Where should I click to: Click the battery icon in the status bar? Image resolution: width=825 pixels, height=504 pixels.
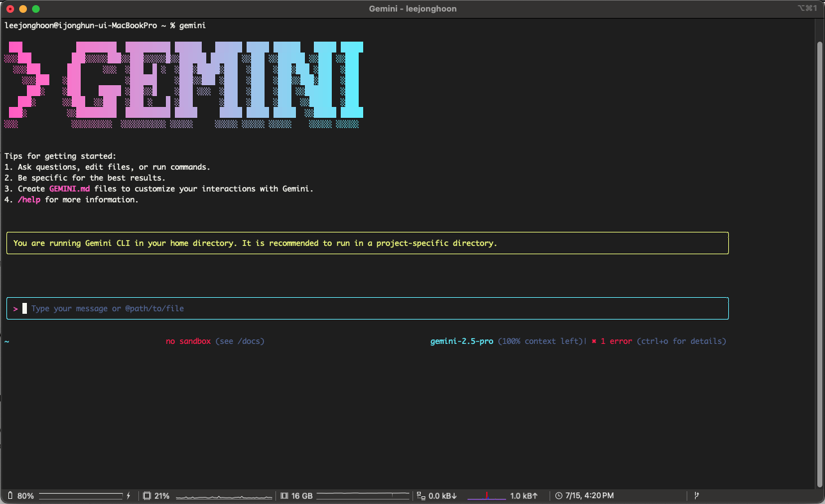click(10, 496)
